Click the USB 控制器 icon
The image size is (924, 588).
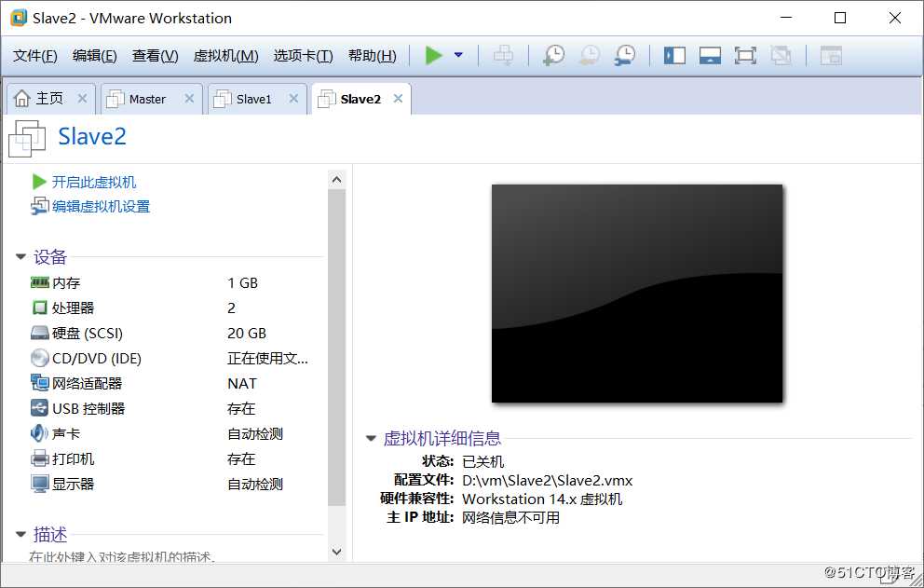(x=39, y=408)
